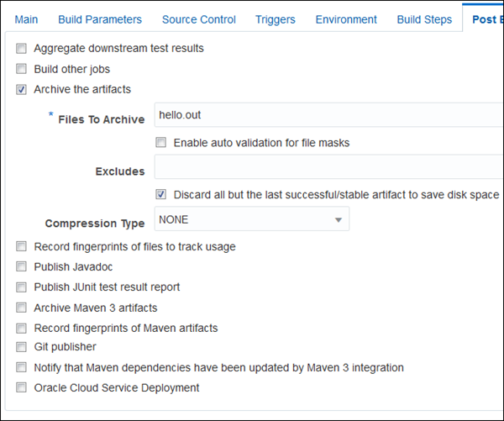Enable the Git publisher checkbox
This screenshot has width=504, height=421.
21,347
